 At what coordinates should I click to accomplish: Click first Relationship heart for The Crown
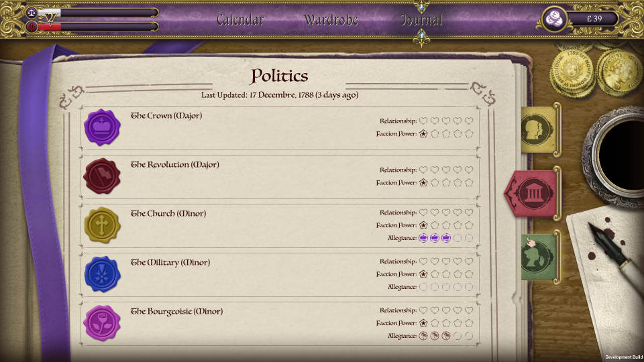tap(423, 121)
